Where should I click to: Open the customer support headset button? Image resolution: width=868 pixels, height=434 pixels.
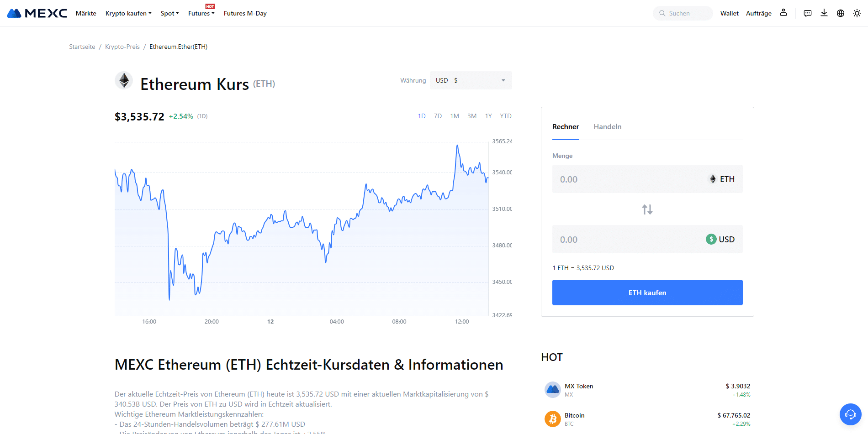point(851,414)
